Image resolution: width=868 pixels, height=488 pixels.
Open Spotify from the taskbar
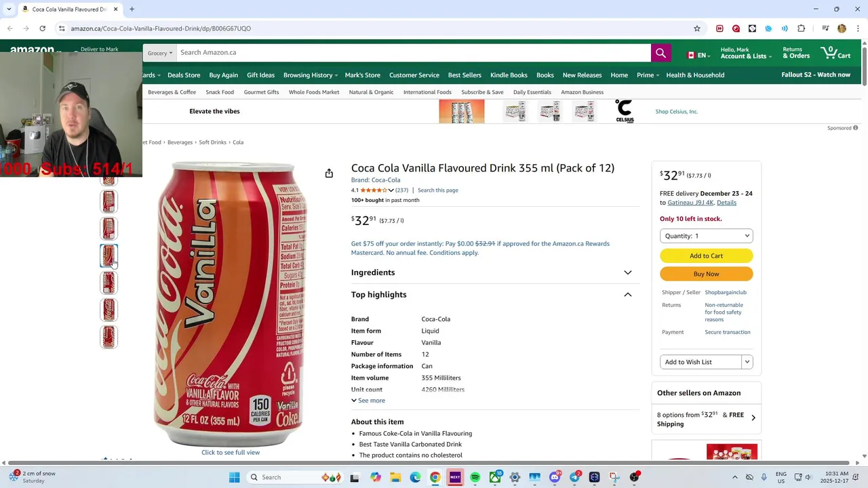pyautogui.click(x=475, y=477)
